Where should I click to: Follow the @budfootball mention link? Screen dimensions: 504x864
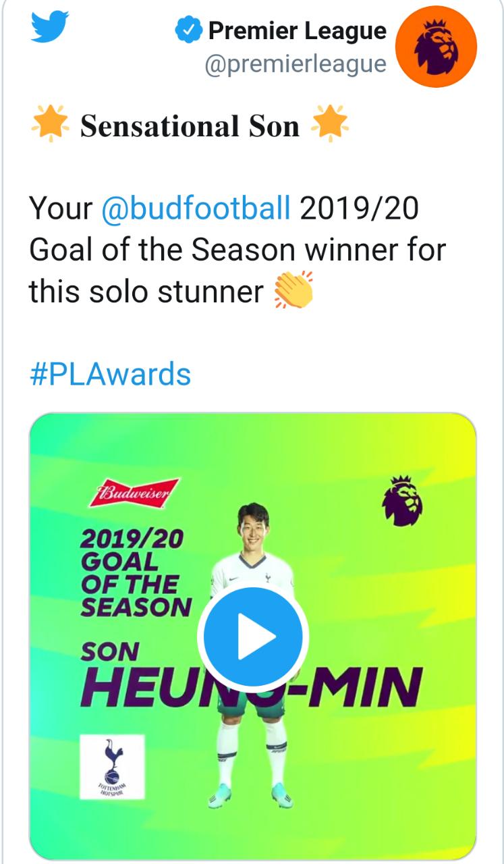[x=196, y=209]
